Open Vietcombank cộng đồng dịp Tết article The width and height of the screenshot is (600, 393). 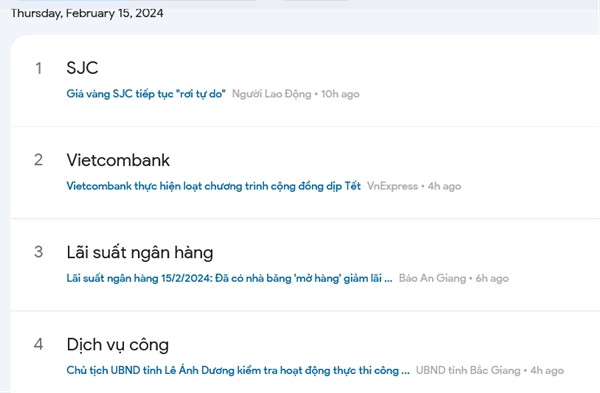[214, 186]
